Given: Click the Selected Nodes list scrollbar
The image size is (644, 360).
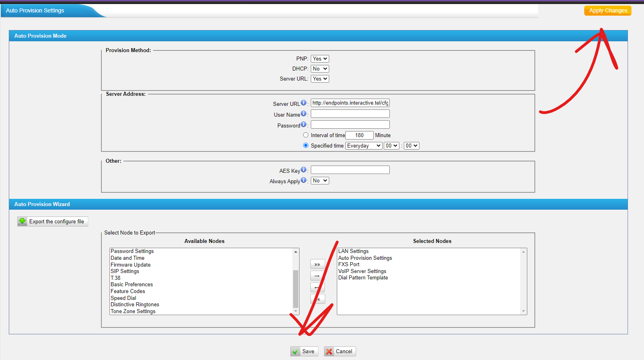Looking at the screenshot, I should tap(523, 281).
